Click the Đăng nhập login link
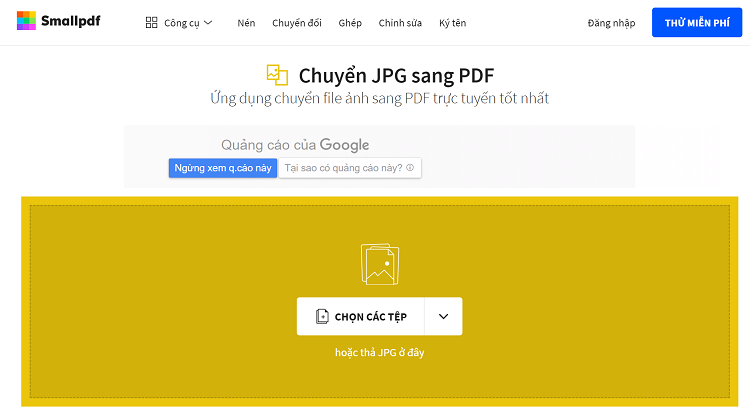750x417 pixels. coord(611,22)
